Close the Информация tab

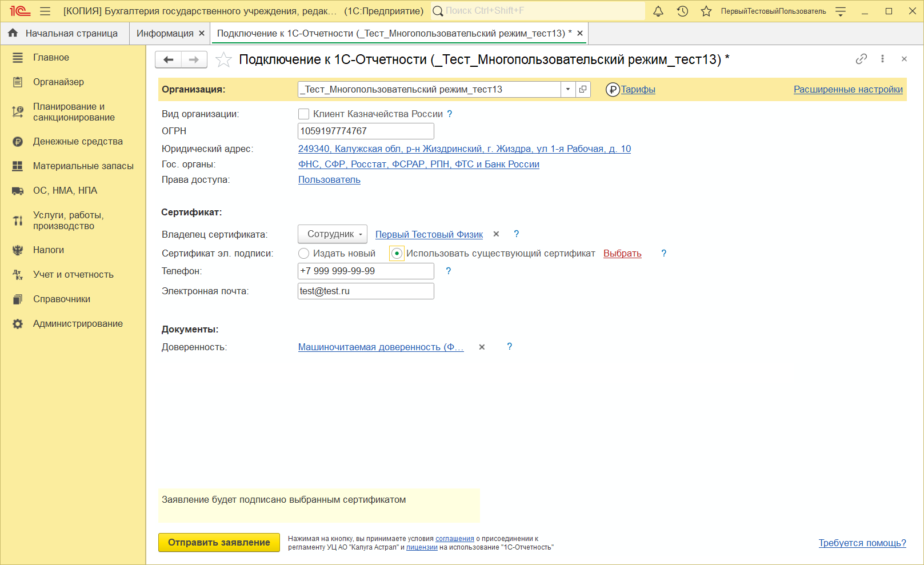pyautogui.click(x=202, y=33)
